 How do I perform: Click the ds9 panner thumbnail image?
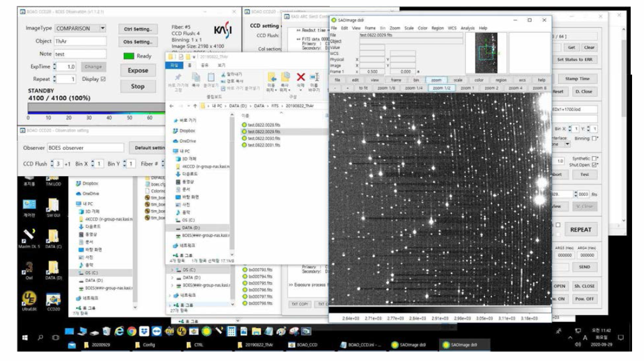486,53
